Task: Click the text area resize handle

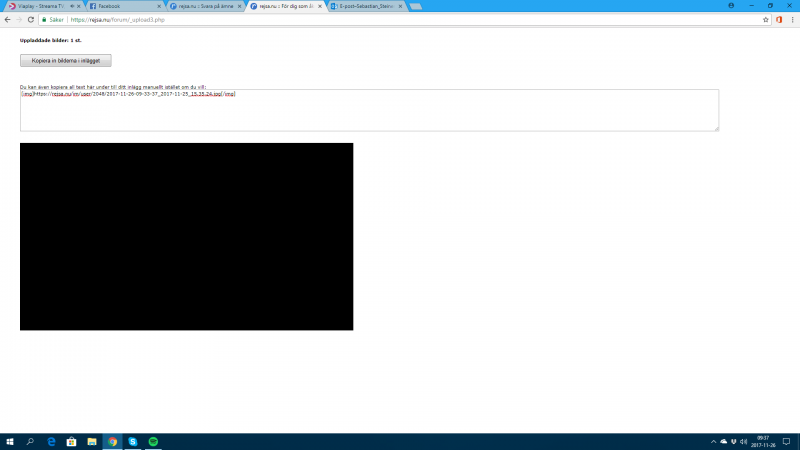Action: [716, 129]
